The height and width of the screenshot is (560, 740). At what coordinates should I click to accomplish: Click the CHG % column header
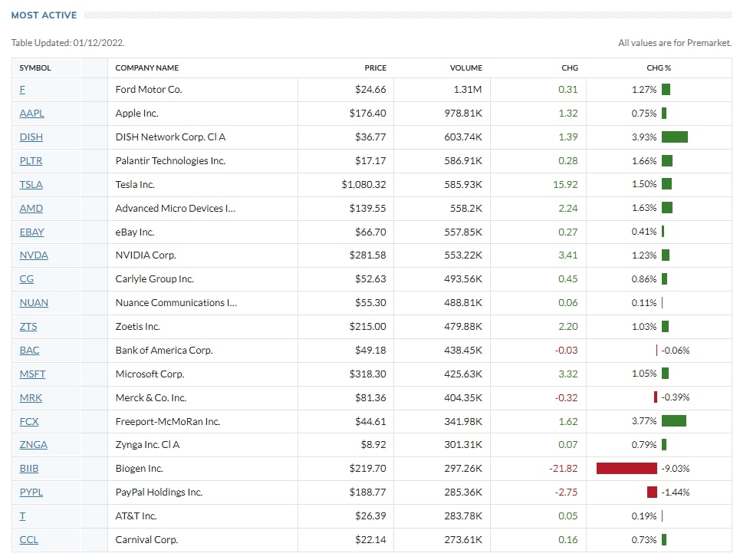pyautogui.click(x=659, y=68)
